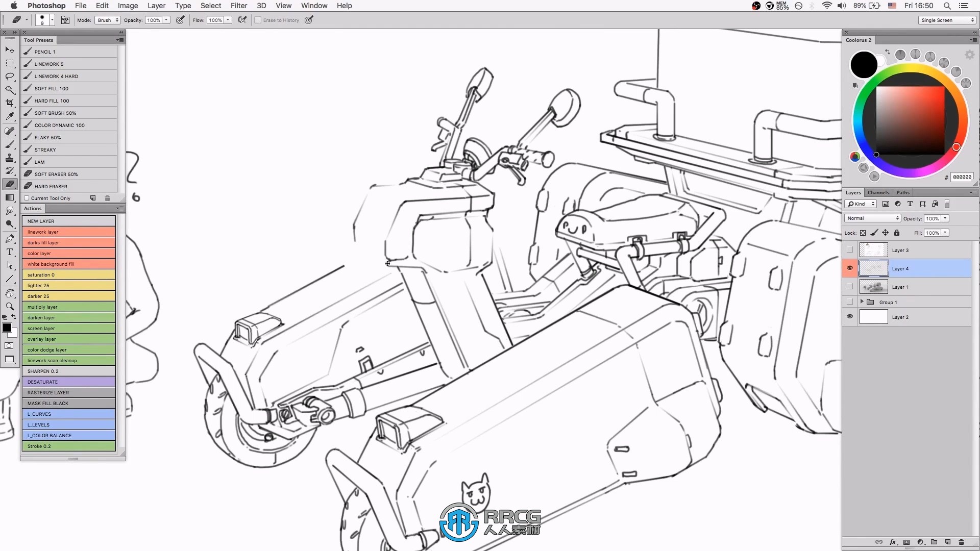The width and height of the screenshot is (980, 551).
Task: Create a new group folder
Action: point(934,542)
